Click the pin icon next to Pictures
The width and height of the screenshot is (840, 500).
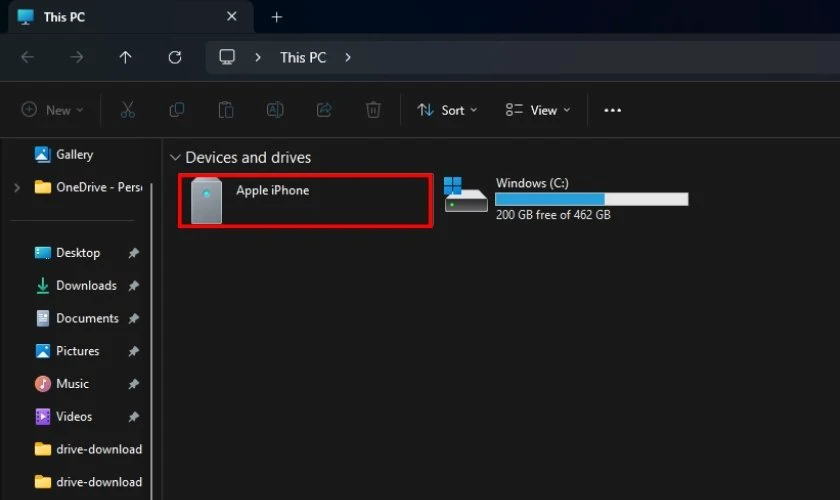[134, 351]
